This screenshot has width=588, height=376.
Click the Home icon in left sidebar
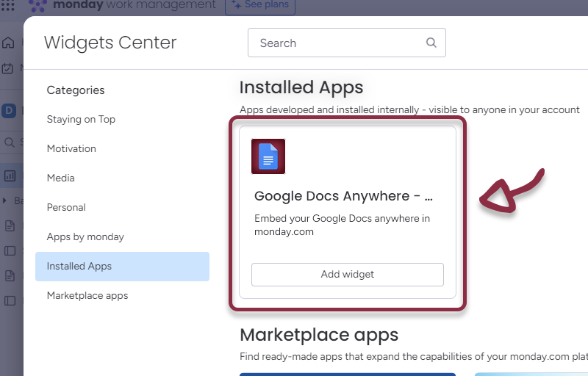[8, 43]
